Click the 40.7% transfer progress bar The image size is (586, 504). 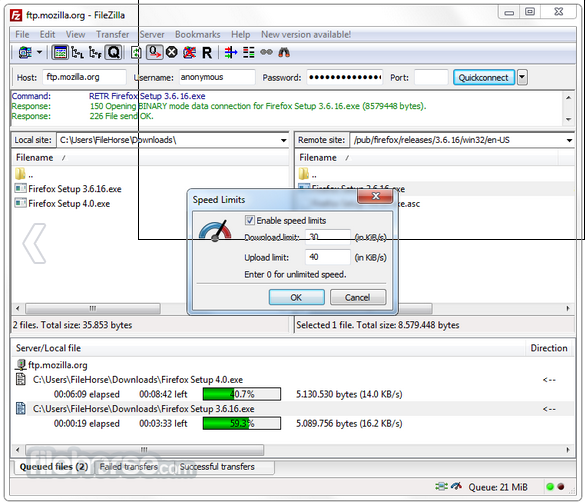pyautogui.click(x=242, y=394)
